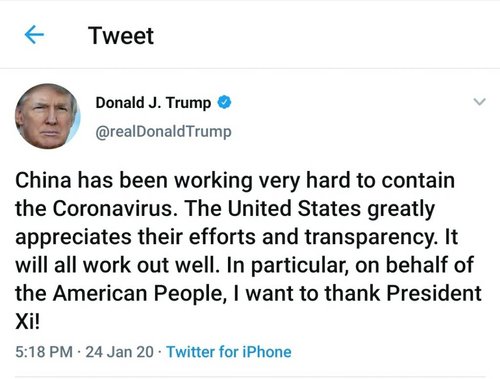Image resolution: width=500 pixels, height=379 pixels.
Task: Click the phrase will all work out well
Action: click(116, 266)
